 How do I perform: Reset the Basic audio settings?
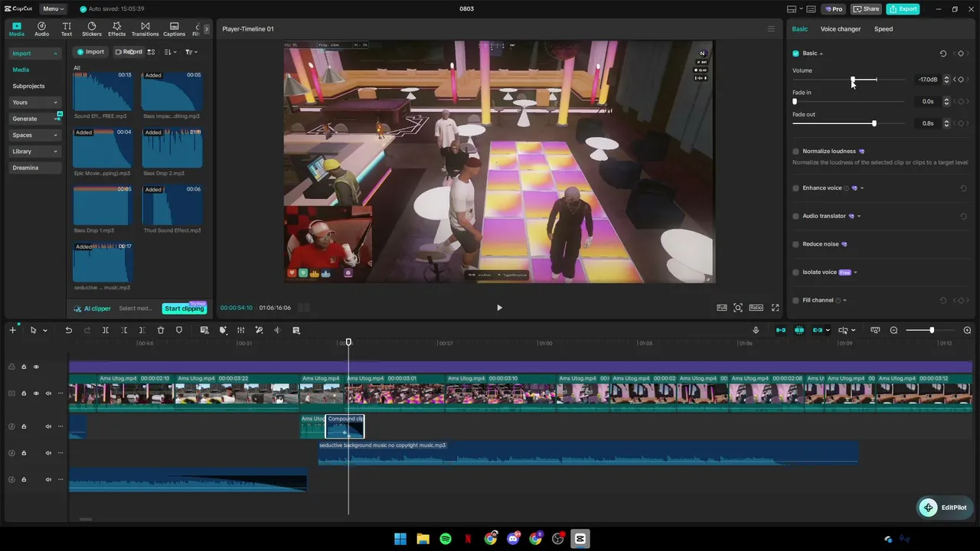click(943, 54)
